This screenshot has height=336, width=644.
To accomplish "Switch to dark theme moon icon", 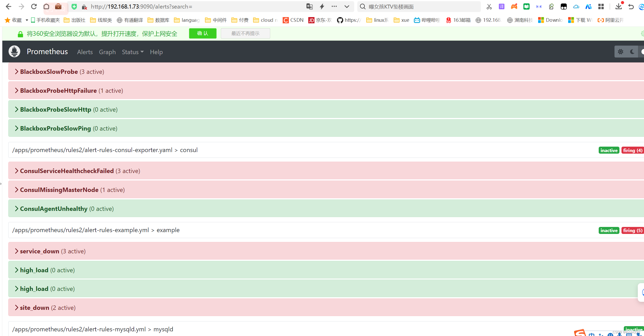I will [632, 52].
